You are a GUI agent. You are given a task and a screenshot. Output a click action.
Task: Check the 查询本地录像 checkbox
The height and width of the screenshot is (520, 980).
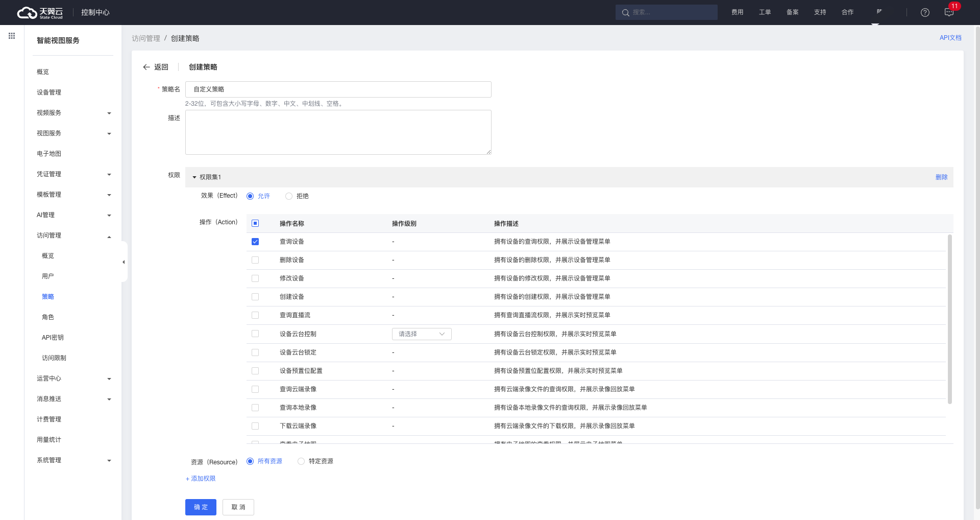coord(255,408)
